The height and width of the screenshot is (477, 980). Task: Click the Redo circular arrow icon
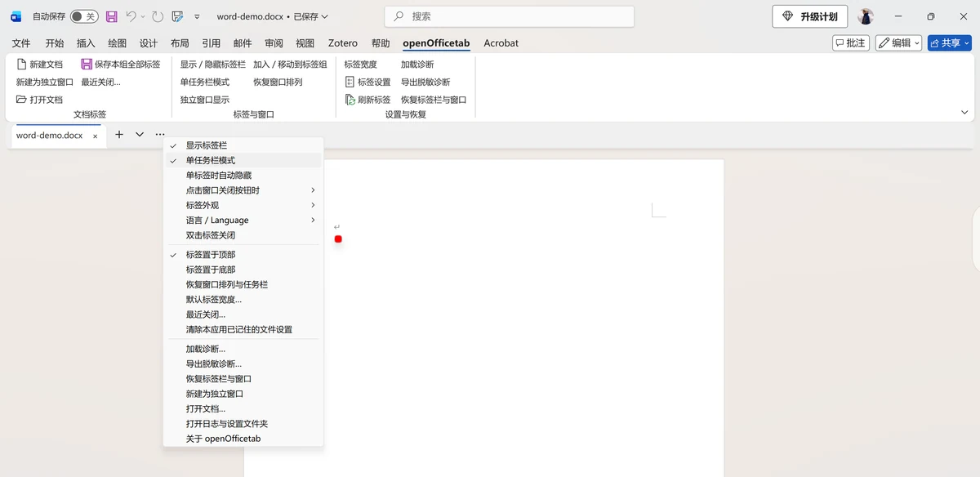(158, 16)
